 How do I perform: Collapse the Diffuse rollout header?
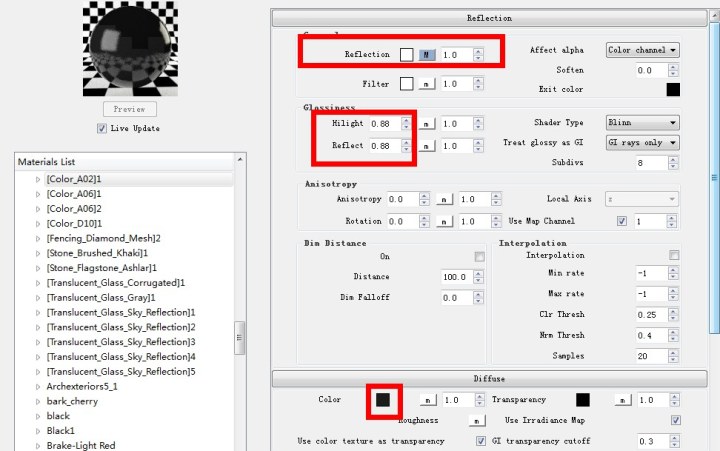489,379
